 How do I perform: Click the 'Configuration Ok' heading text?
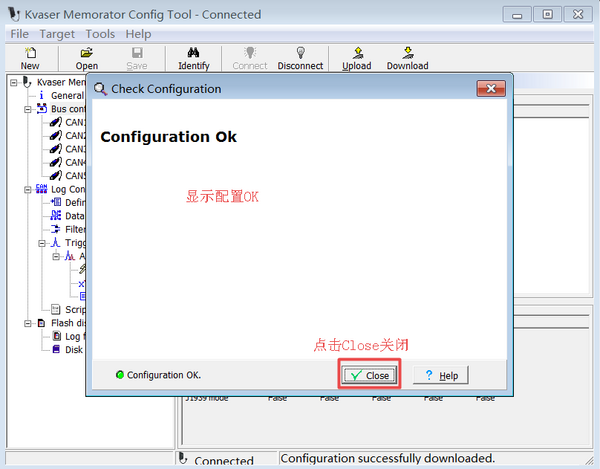tap(168, 137)
